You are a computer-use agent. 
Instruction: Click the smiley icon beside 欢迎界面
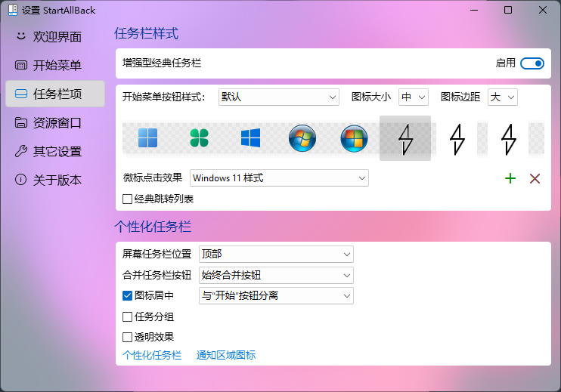[x=21, y=36]
